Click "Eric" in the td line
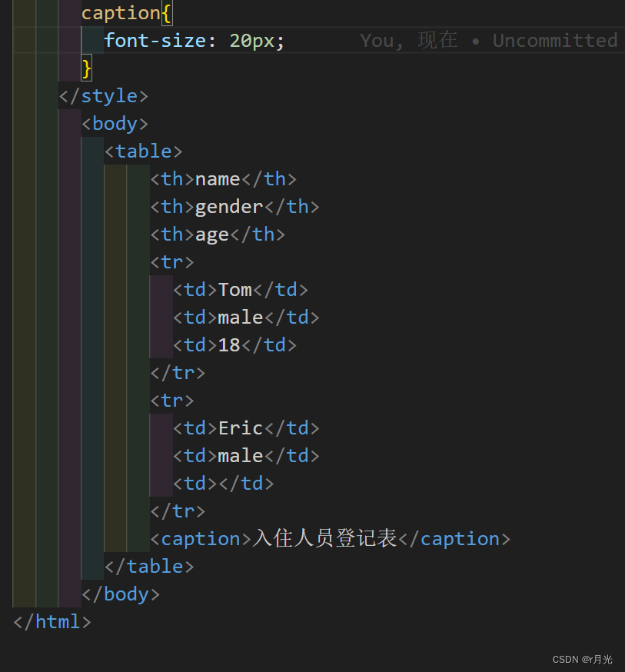Image resolution: width=625 pixels, height=672 pixels. pyautogui.click(x=241, y=428)
